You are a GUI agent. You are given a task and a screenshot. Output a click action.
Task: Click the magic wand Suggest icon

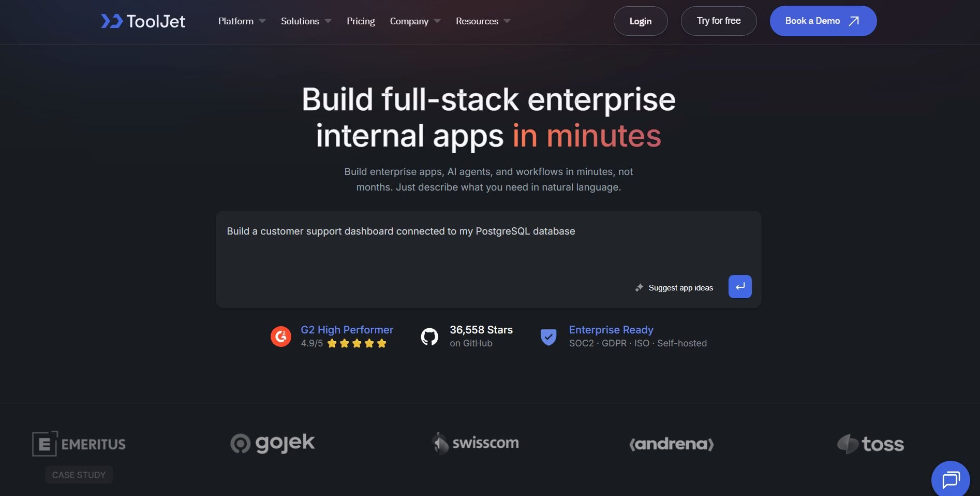click(640, 288)
